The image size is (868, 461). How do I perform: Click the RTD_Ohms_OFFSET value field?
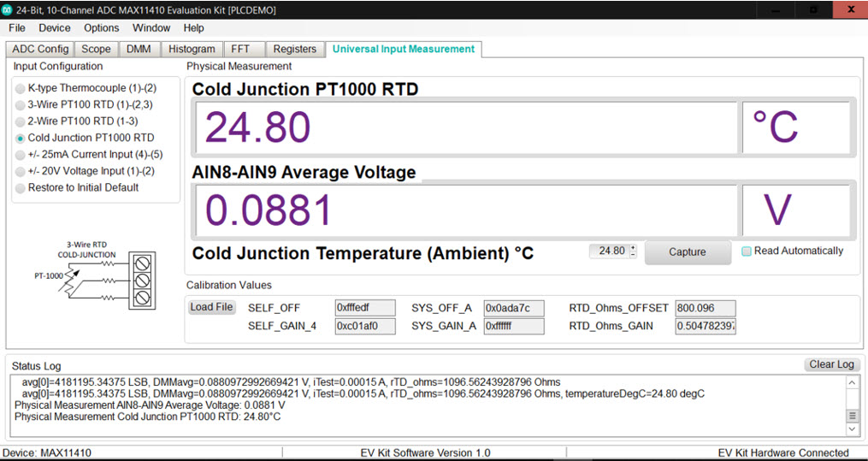(x=706, y=308)
